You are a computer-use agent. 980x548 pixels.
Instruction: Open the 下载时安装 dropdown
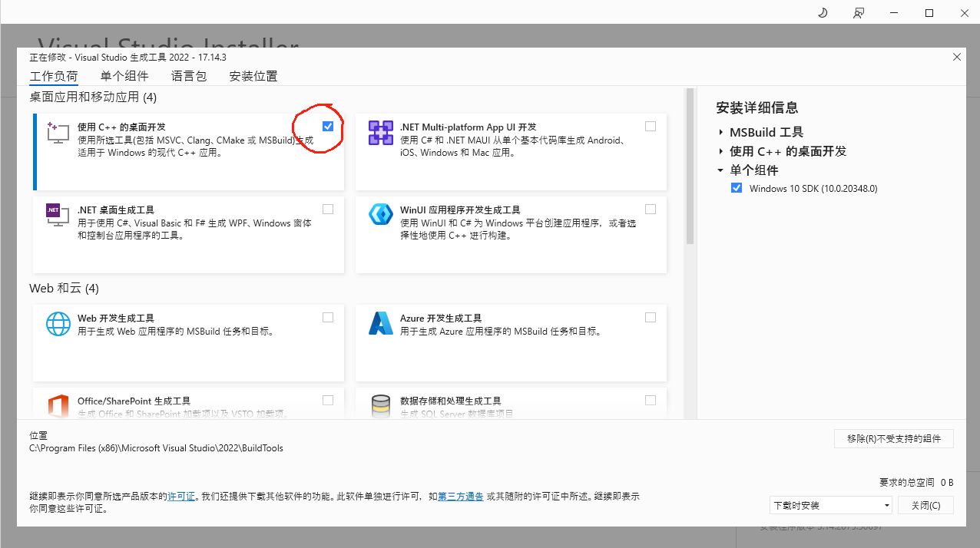pyautogui.click(x=830, y=506)
